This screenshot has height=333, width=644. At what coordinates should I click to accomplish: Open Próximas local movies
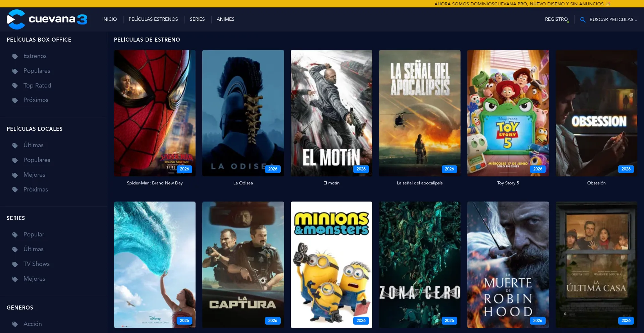pyautogui.click(x=36, y=189)
